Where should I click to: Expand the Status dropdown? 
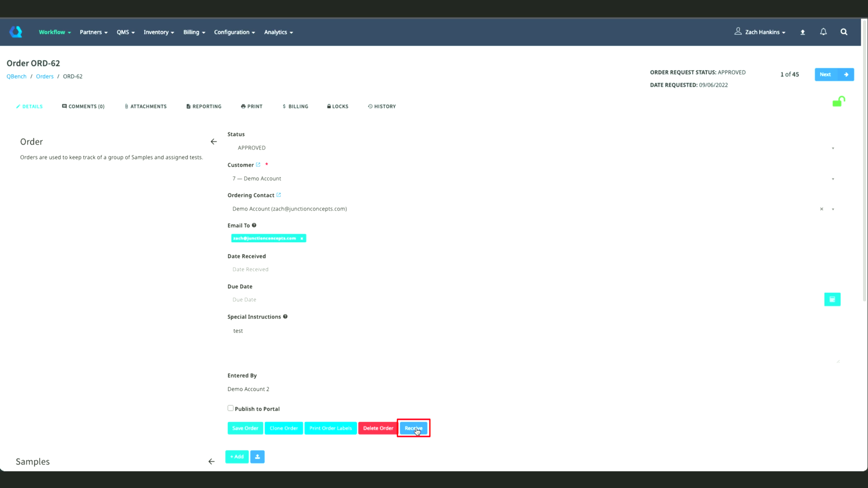tap(832, 148)
